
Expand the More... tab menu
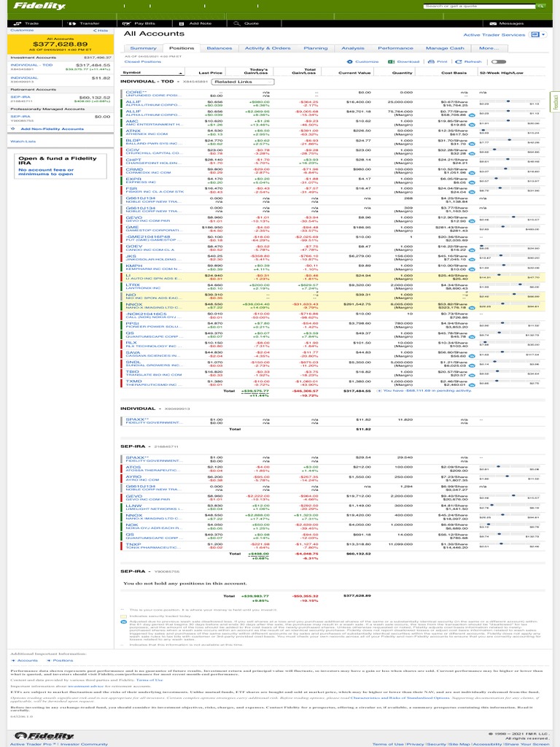(x=489, y=48)
